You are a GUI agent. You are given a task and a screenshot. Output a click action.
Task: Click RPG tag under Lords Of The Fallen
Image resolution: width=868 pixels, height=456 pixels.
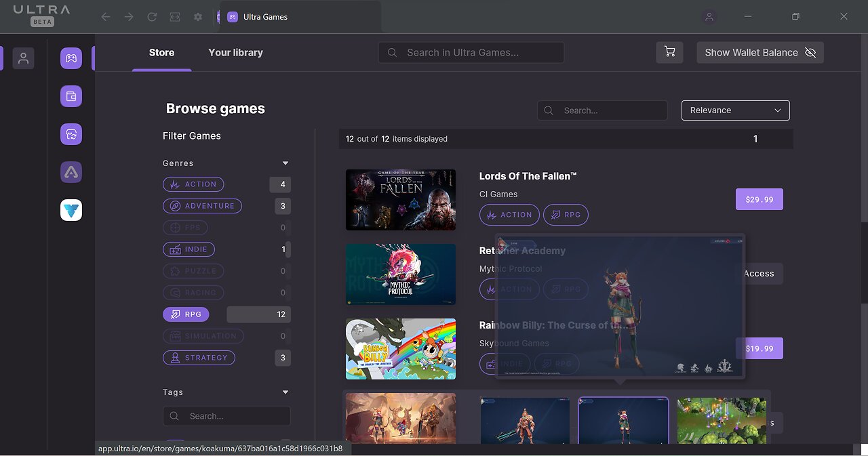tap(566, 215)
